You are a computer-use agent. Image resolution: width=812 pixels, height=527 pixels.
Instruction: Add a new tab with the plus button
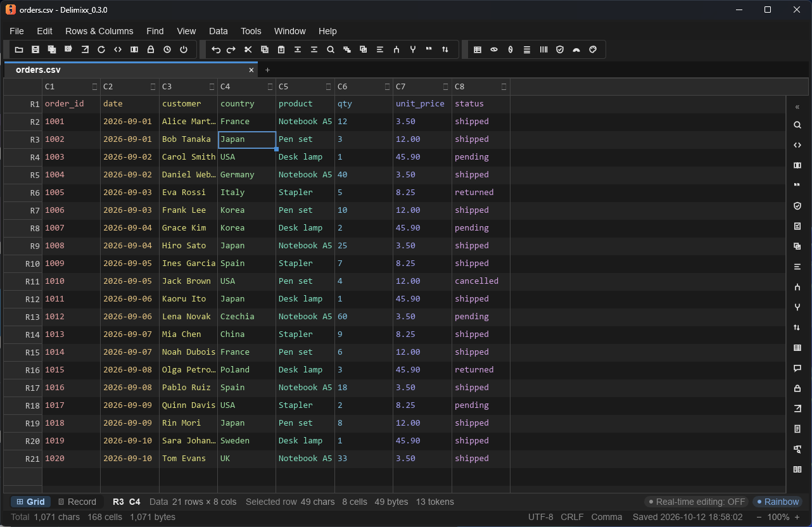267,70
